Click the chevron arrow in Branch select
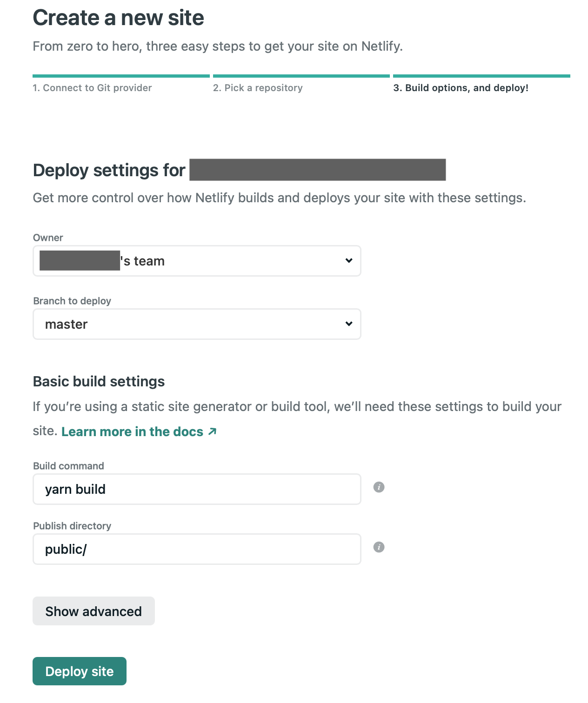Image resolution: width=588 pixels, height=703 pixels. (349, 324)
